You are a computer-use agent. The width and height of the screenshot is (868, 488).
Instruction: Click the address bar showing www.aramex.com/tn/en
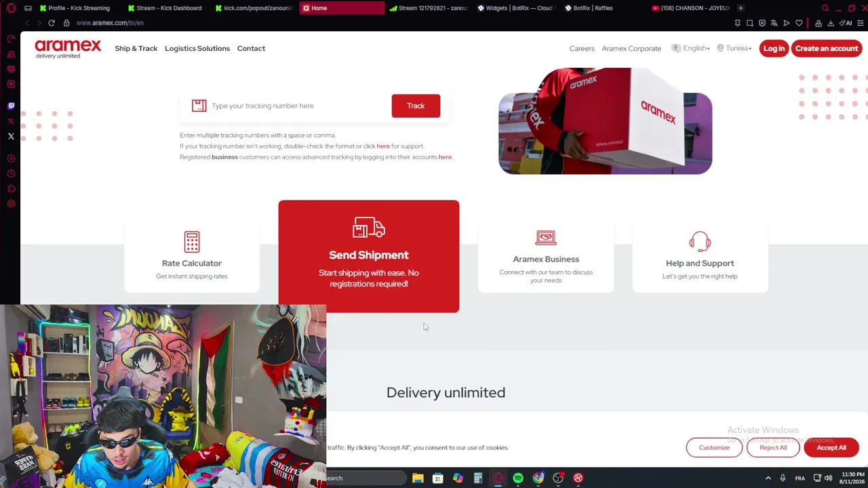point(110,23)
